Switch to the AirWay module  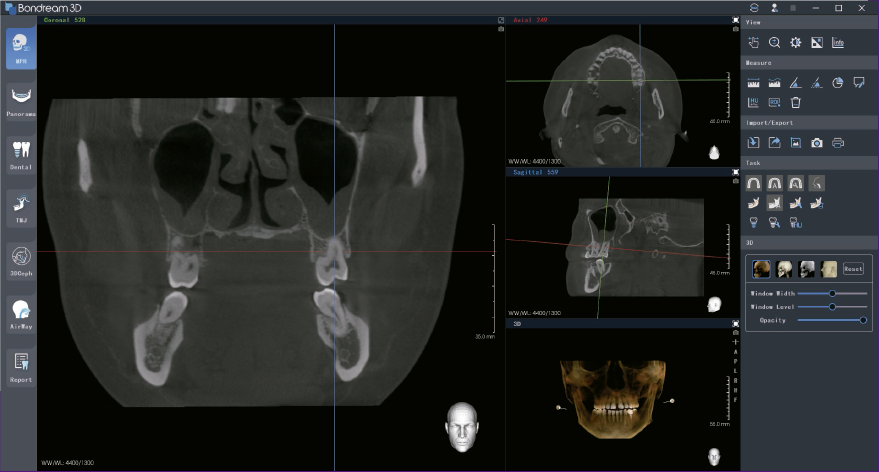coord(21,314)
